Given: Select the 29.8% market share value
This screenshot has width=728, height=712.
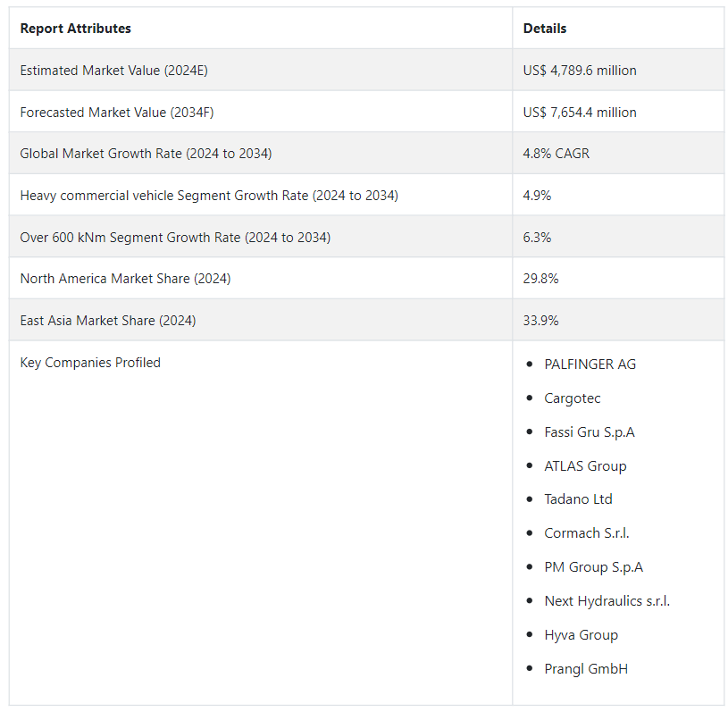Looking at the screenshot, I should (x=541, y=279).
